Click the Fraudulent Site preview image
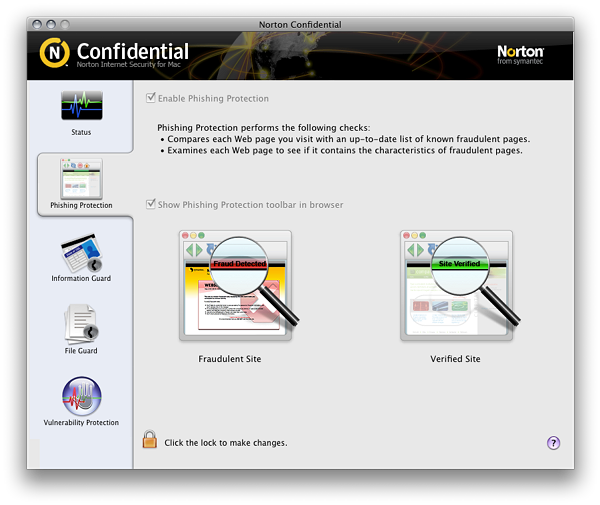 click(x=236, y=285)
